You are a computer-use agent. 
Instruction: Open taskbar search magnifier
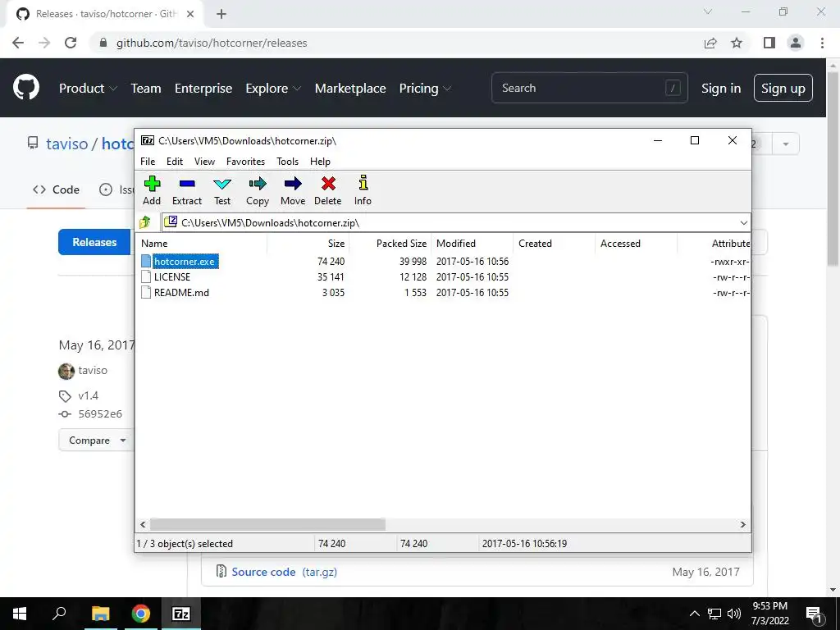tap(59, 613)
